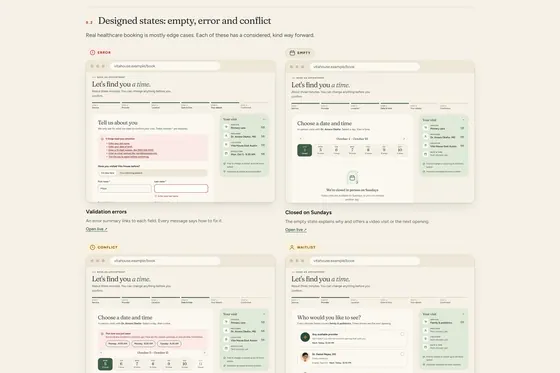
Task: Click service icon in Empty preview's Your visit
Action: tap(425, 128)
